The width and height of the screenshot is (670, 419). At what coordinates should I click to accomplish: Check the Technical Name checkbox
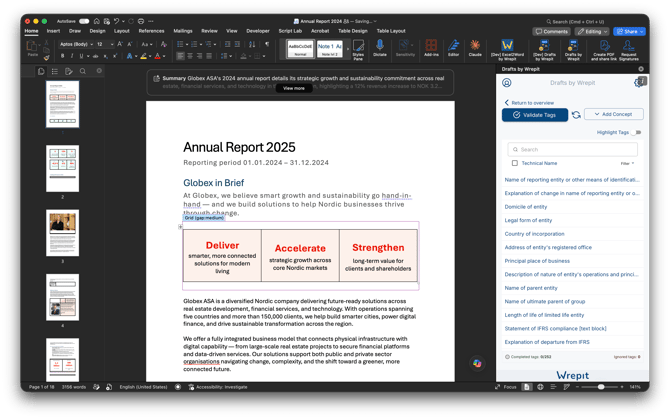[x=515, y=163]
